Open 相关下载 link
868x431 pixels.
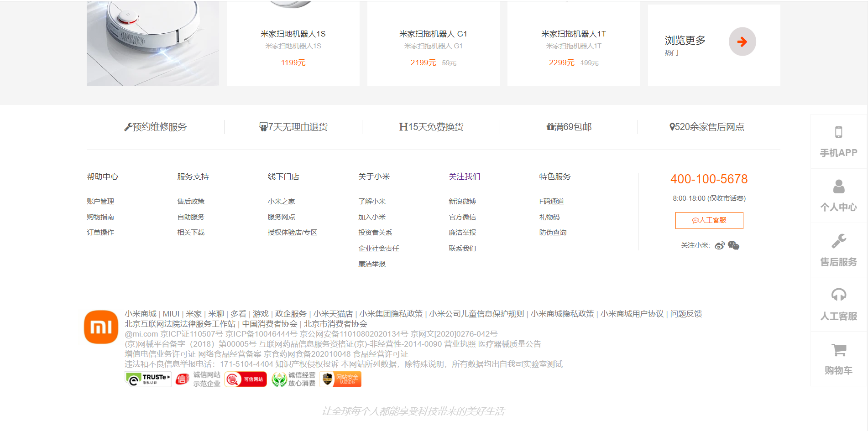click(191, 232)
